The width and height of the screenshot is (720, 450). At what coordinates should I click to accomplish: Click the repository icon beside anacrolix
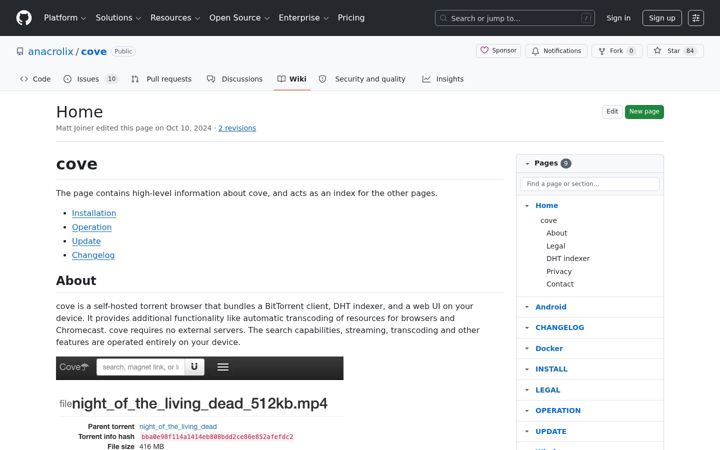20,51
